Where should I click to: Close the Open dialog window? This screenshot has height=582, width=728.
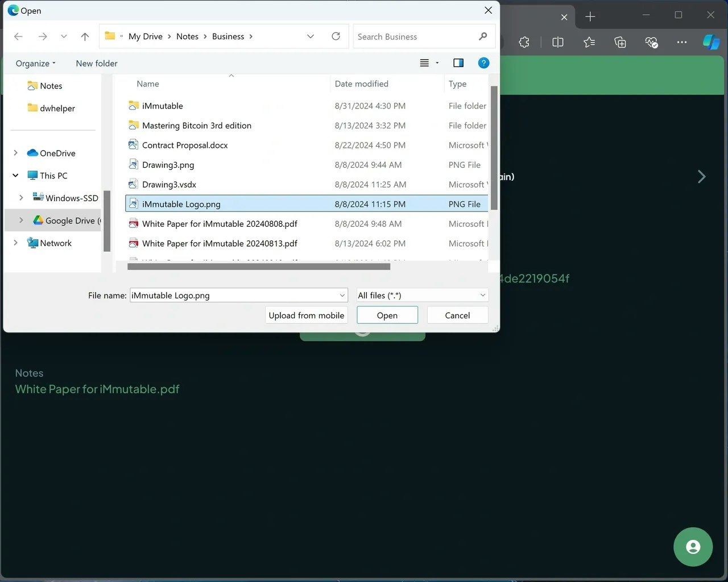click(488, 10)
